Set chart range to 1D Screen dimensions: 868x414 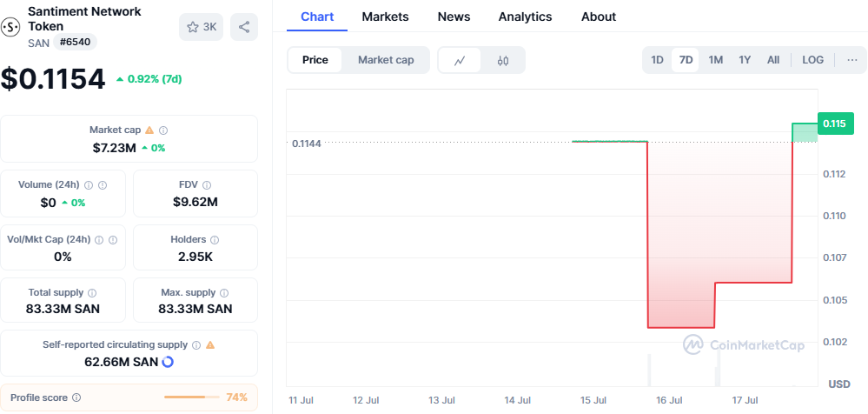tap(657, 60)
